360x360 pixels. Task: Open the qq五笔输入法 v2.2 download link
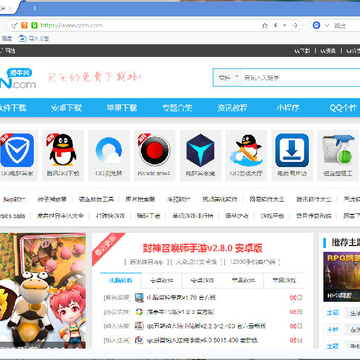(x=206, y=326)
